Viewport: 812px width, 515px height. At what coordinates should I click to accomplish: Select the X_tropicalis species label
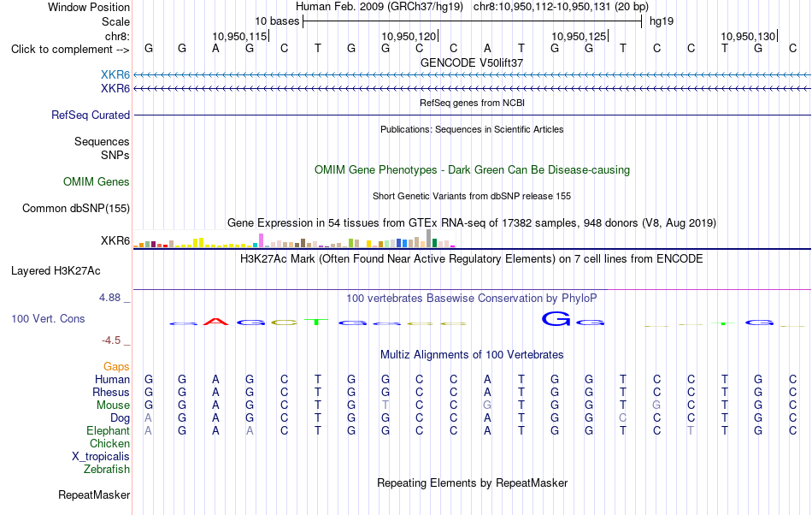coord(101,457)
